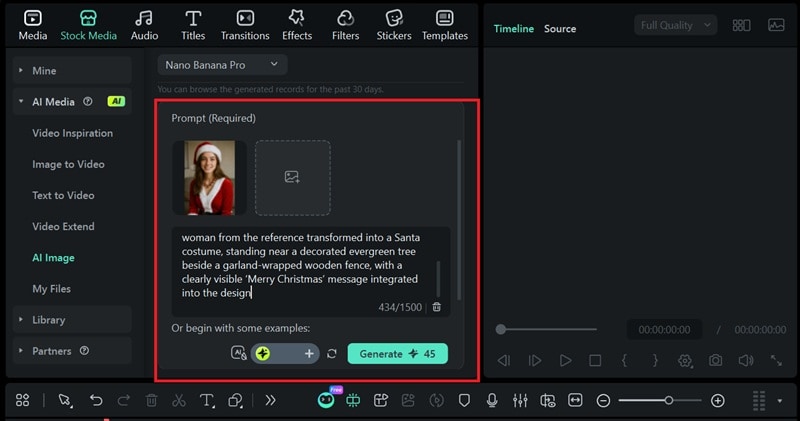Open the Nano Banana Pro model dropdown

tap(222, 65)
